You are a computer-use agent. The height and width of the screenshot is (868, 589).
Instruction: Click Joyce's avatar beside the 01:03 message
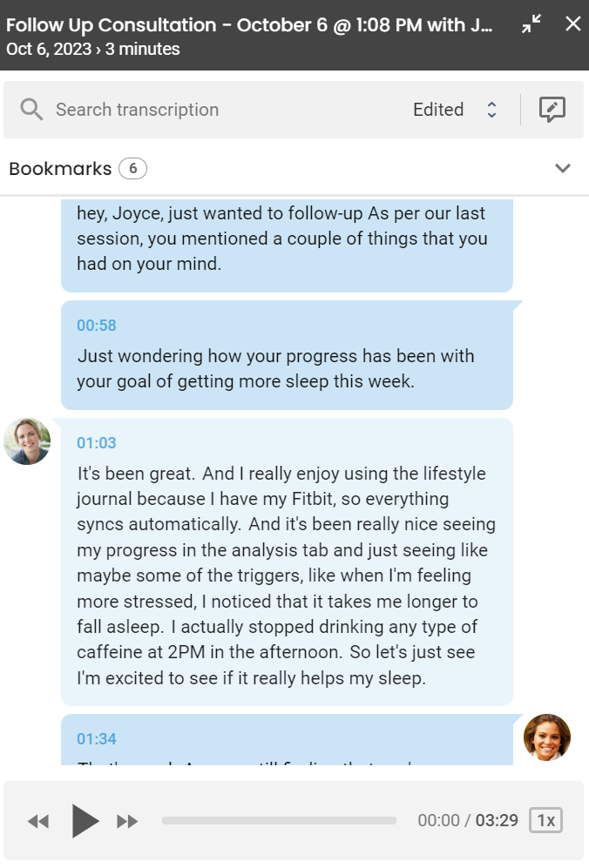tap(27, 441)
